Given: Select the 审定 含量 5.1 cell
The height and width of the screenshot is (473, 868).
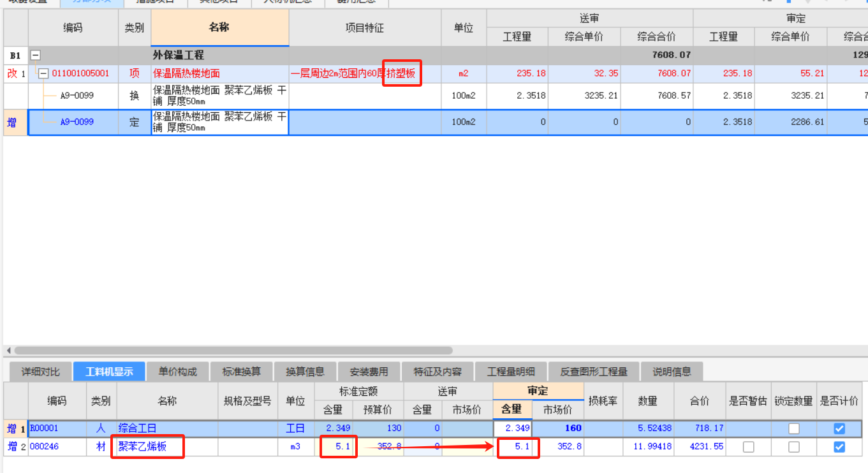Looking at the screenshot, I should pos(512,447).
